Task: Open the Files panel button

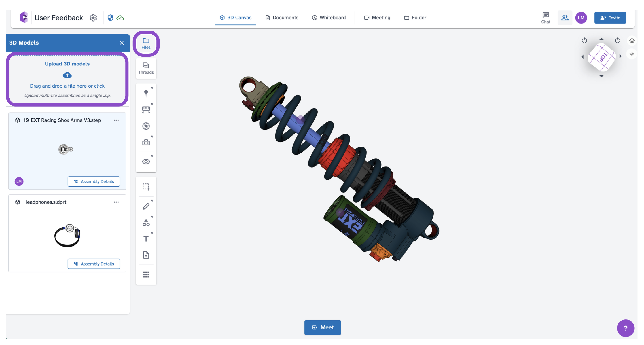Action: tap(146, 43)
